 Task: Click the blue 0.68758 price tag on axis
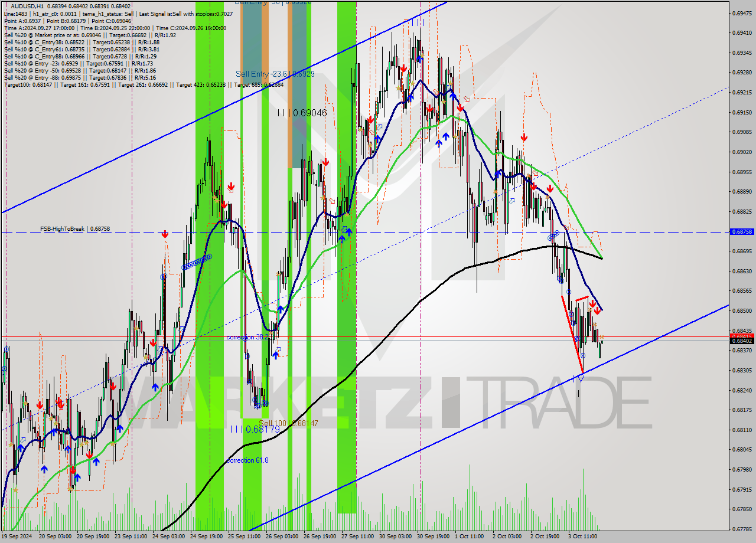pyautogui.click(x=742, y=232)
